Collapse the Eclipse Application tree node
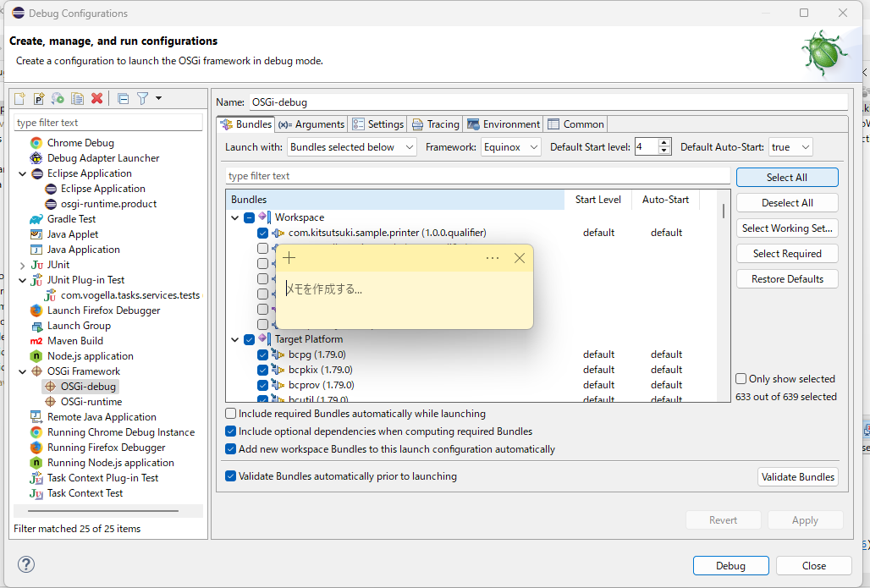The width and height of the screenshot is (870, 588). 23,173
